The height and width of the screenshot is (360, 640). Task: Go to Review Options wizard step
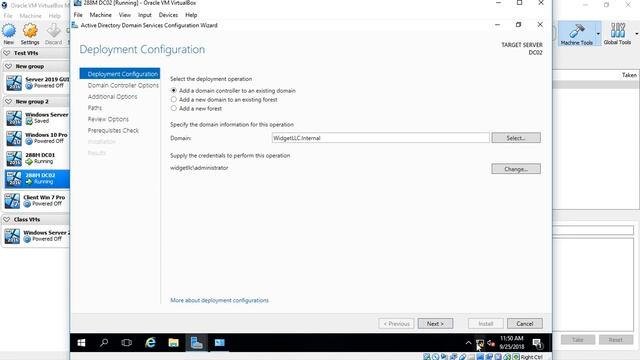coord(108,119)
